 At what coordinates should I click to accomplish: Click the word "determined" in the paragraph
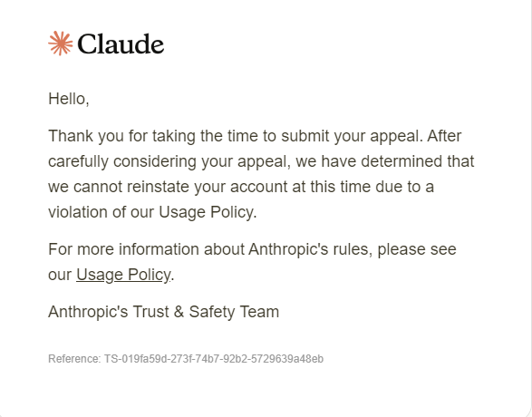(401, 161)
